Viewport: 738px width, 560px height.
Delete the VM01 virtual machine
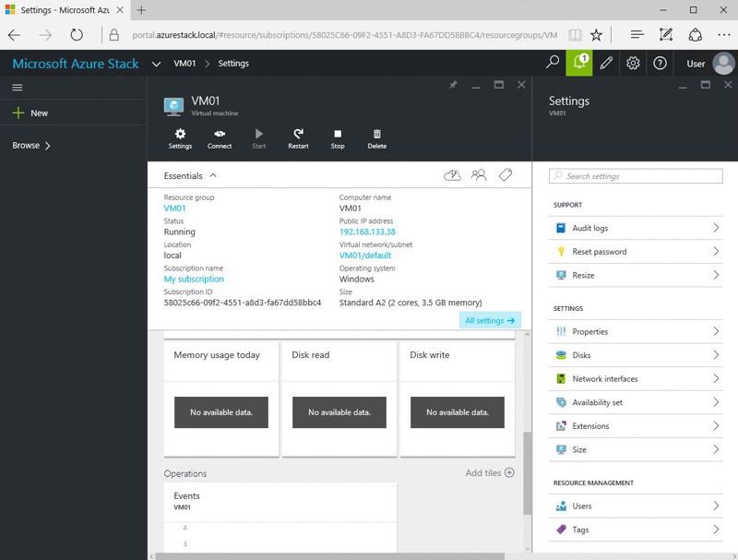click(x=378, y=139)
